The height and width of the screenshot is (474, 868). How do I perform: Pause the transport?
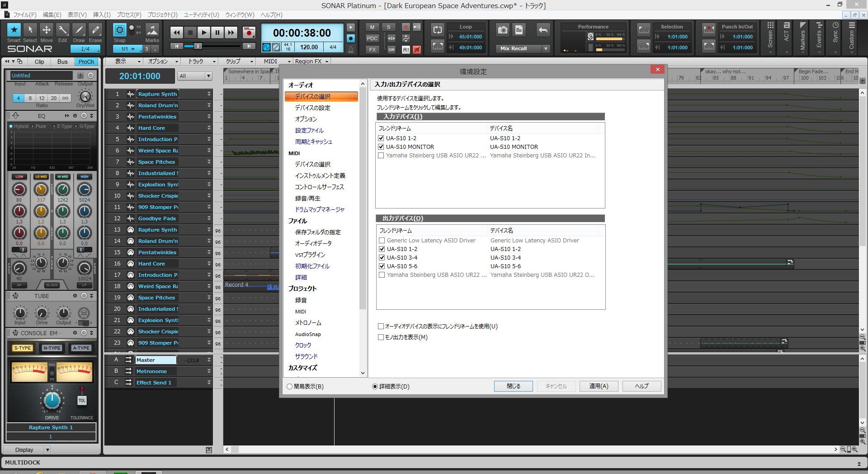click(217, 33)
